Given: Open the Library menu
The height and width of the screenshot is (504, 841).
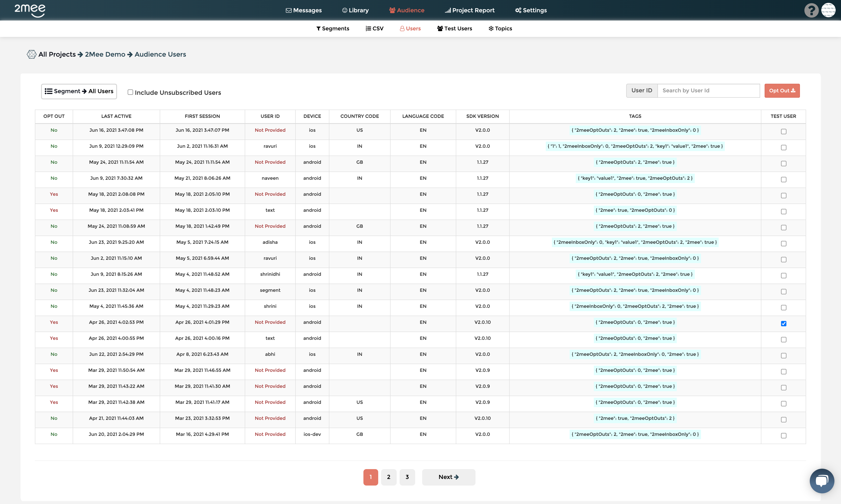Looking at the screenshot, I should [x=355, y=10].
